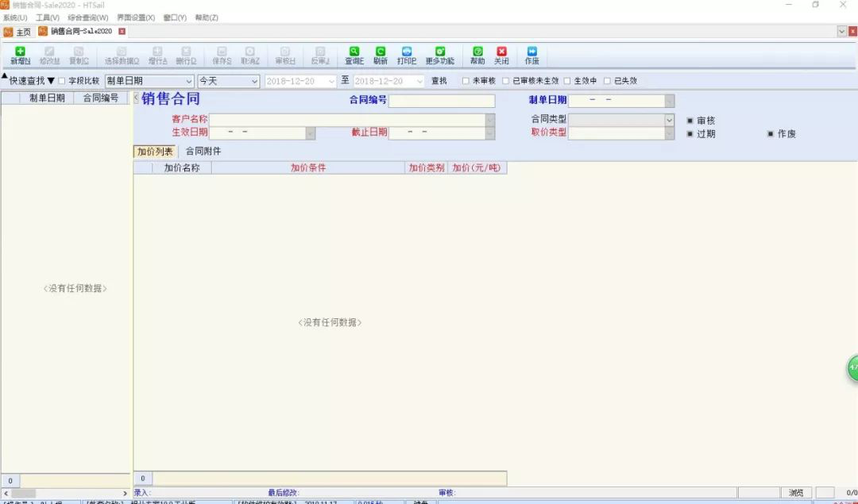Click the 查找 search button
The height and width of the screenshot is (504, 858).
(439, 81)
